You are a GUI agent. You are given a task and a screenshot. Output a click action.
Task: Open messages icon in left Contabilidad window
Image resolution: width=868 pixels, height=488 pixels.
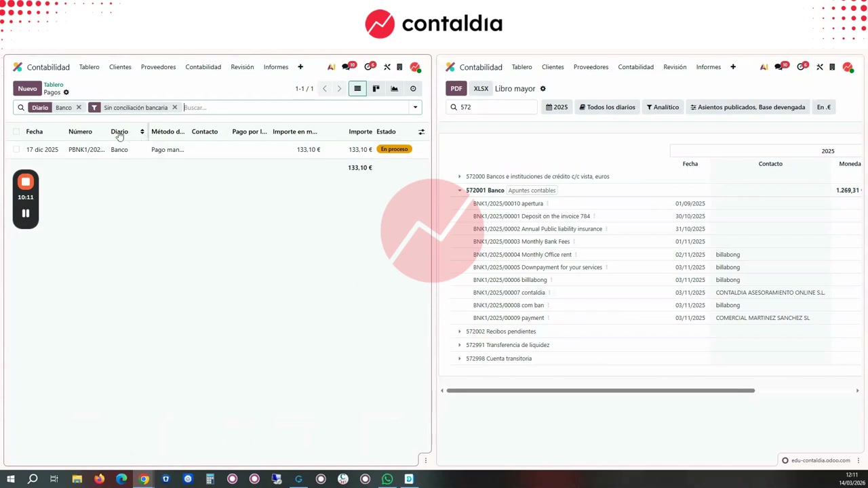pos(348,66)
